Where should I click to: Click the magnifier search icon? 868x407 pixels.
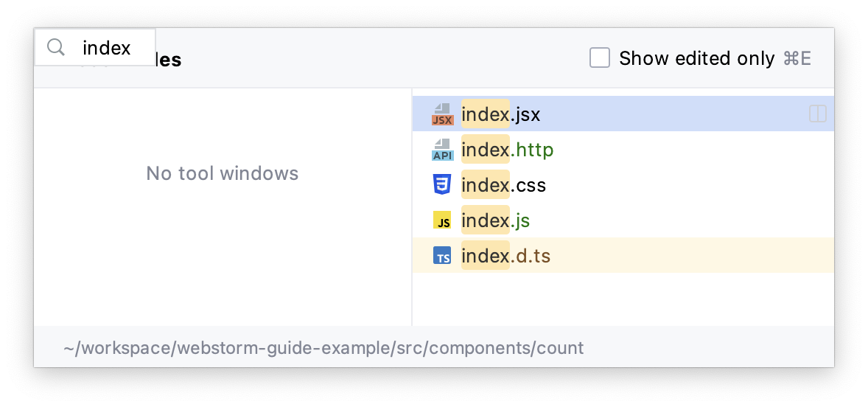tap(56, 48)
